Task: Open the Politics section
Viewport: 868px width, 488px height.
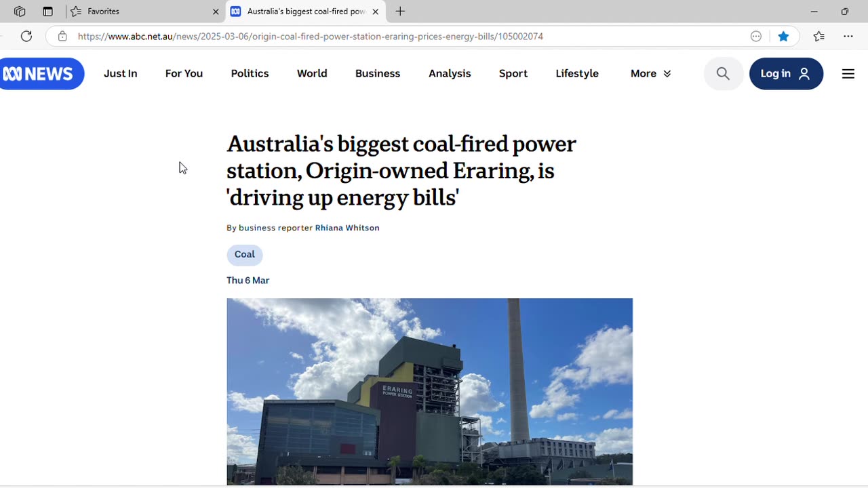Action: (x=250, y=74)
